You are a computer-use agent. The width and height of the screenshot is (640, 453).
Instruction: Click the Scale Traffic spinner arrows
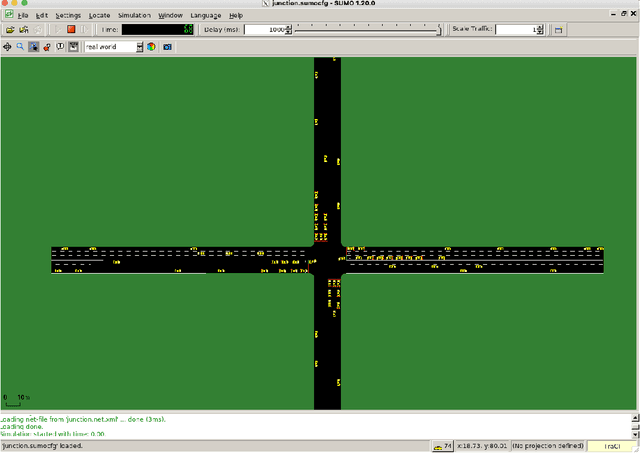click(x=540, y=30)
